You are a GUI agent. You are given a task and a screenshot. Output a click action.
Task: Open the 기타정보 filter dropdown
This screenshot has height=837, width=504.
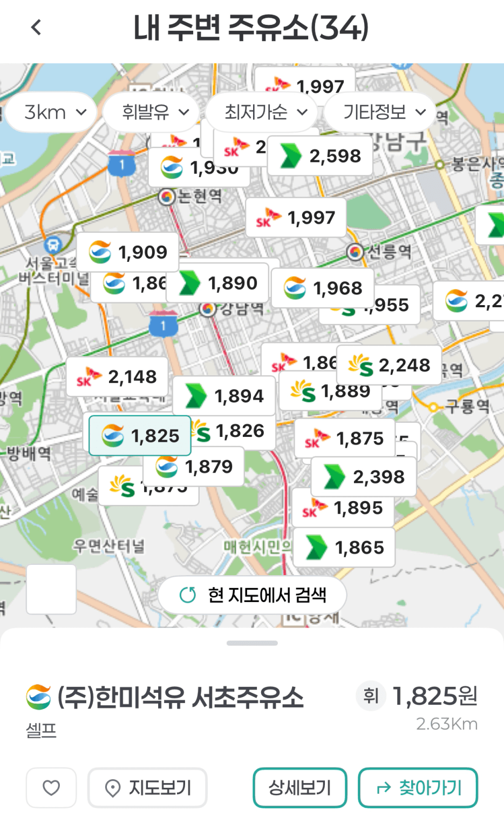click(381, 112)
